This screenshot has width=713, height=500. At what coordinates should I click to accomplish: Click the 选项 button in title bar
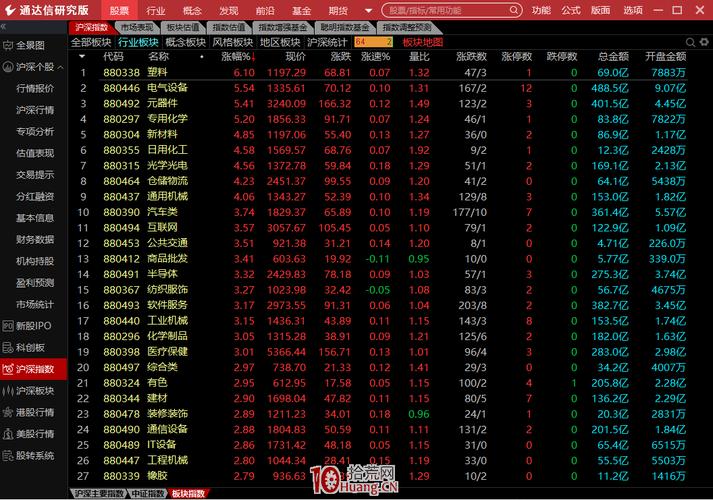pos(632,10)
